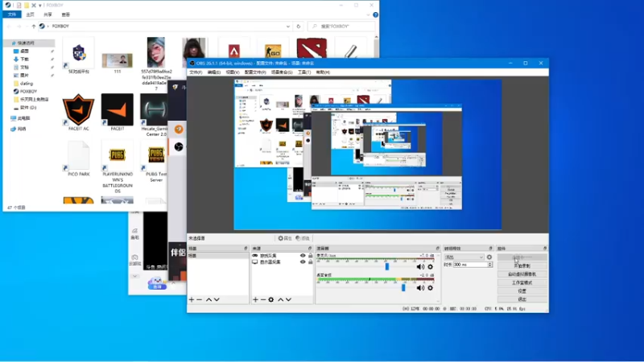
Task: Move the source up in list
Action: pyautogui.click(x=281, y=299)
